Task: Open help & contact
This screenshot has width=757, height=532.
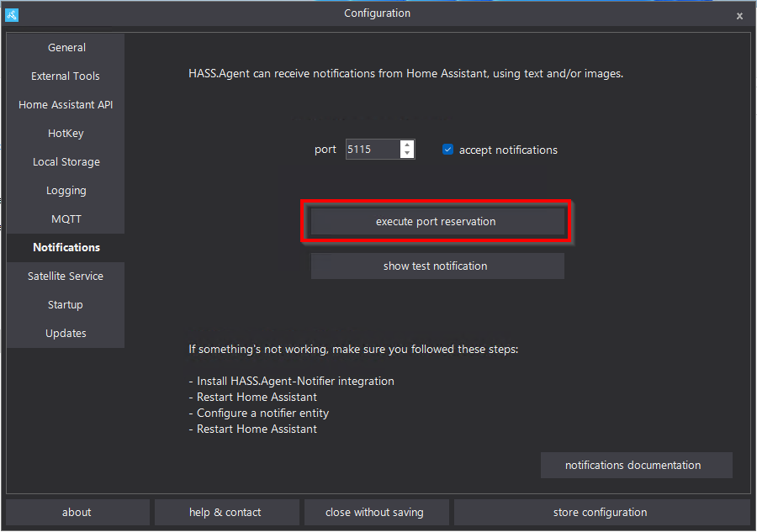Action: coord(226,512)
